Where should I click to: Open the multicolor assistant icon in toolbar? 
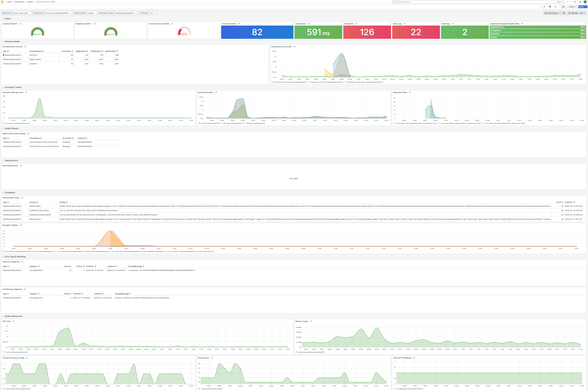point(550,7)
